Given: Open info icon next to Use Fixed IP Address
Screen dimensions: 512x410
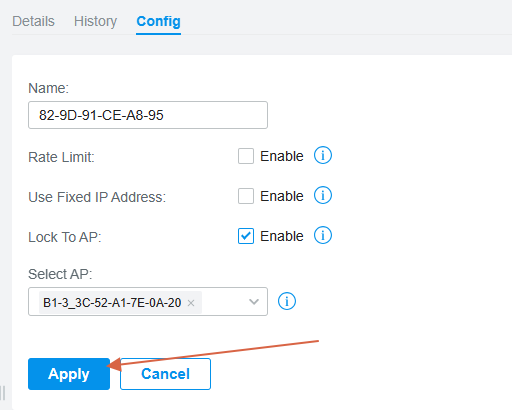Looking at the screenshot, I should [323, 195].
